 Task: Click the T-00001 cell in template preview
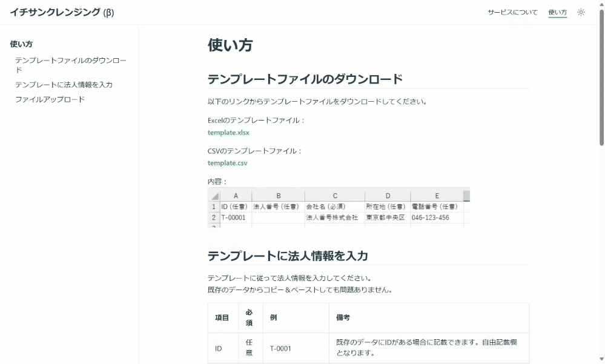234,217
